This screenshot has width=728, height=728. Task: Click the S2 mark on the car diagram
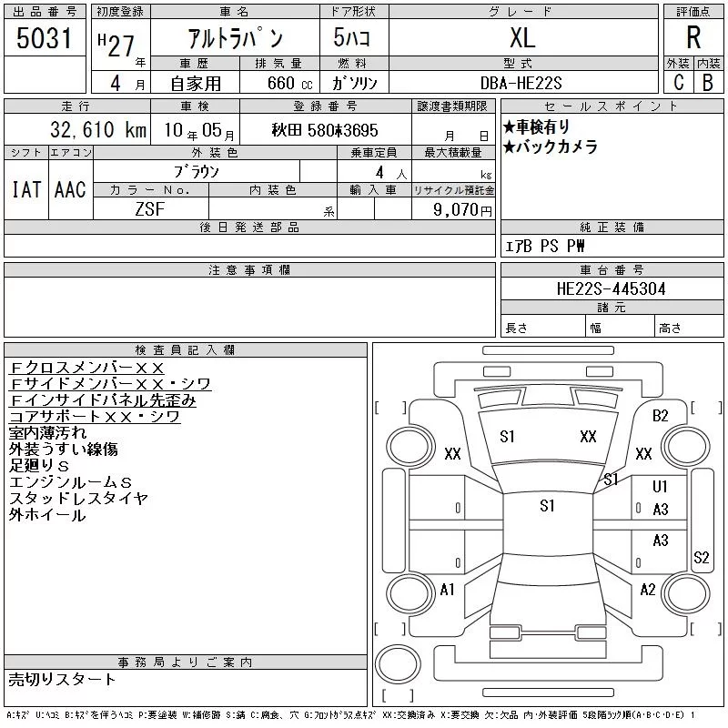(701, 557)
